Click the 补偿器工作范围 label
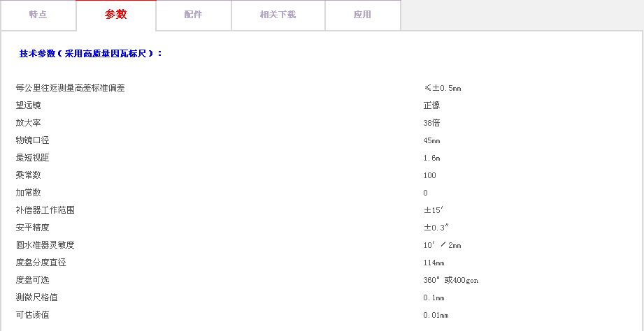 (x=45, y=210)
